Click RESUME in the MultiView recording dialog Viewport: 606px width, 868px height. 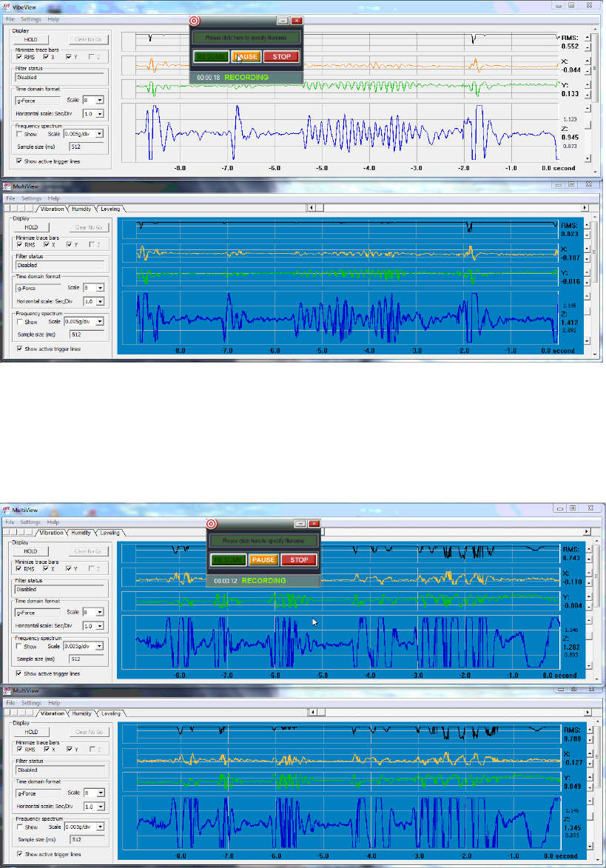[x=228, y=559]
